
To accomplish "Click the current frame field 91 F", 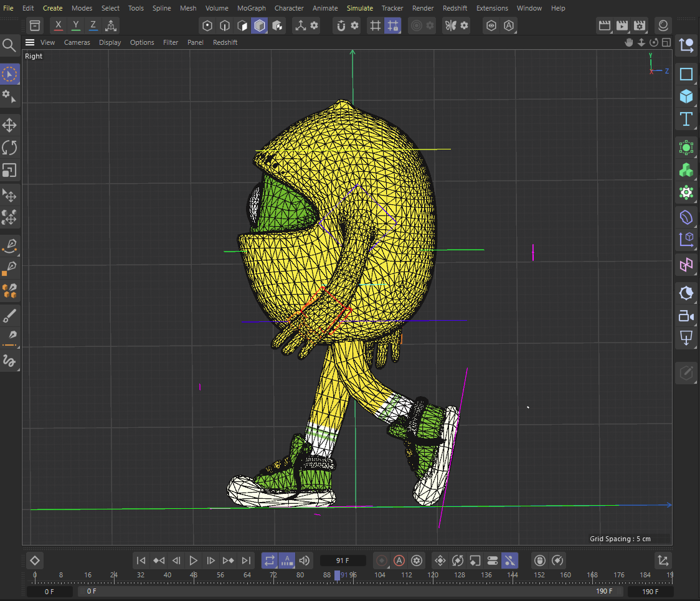I will pyautogui.click(x=343, y=561).
